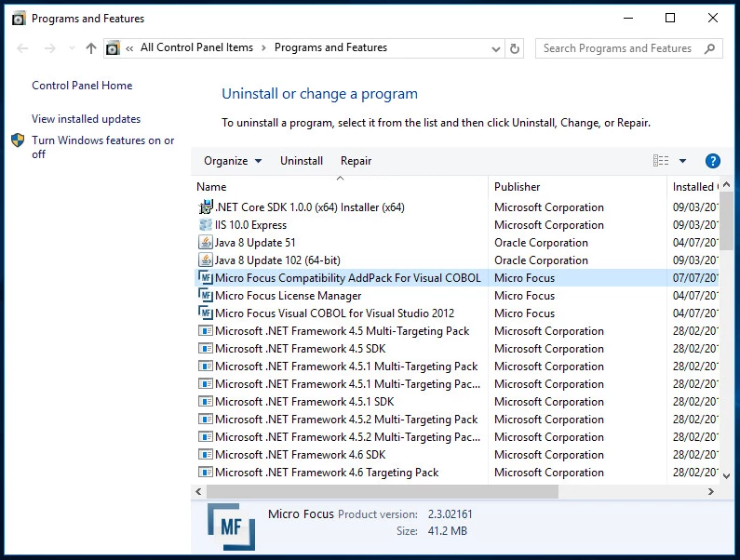740x560 pixels.
Task: Click the breadcrumb double chevron for hidden locations
Action: pyautogui.click(x=129, y=48)
